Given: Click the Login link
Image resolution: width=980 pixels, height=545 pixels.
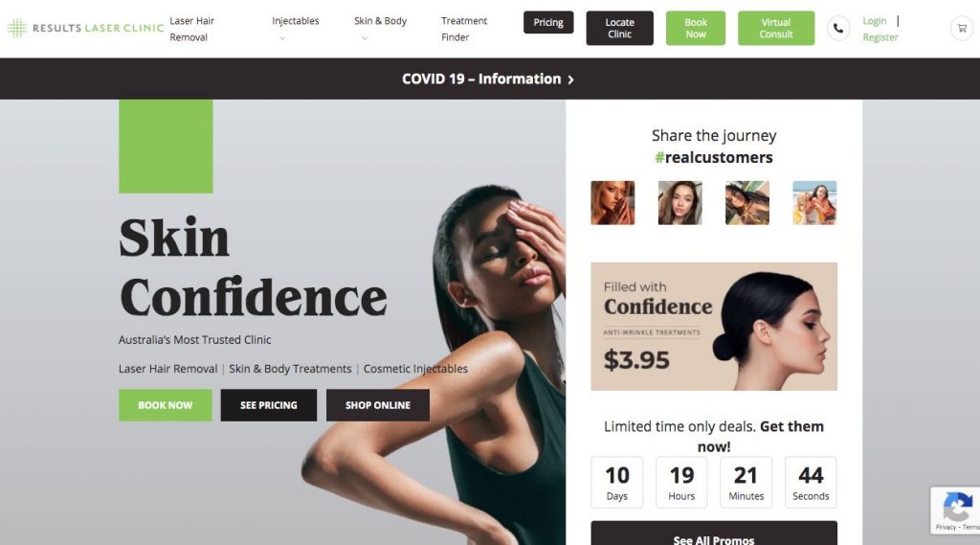Looking at the screenshot, I should [x=875, y=21].
